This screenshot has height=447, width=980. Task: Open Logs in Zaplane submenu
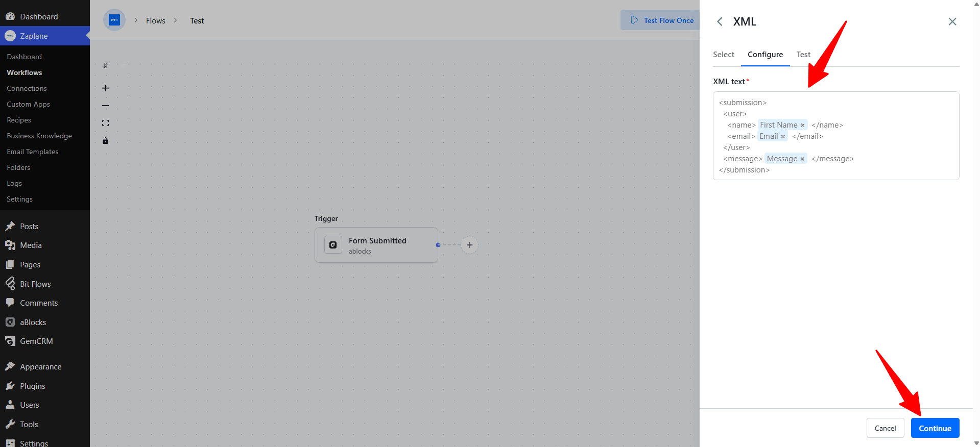point(14,183)
